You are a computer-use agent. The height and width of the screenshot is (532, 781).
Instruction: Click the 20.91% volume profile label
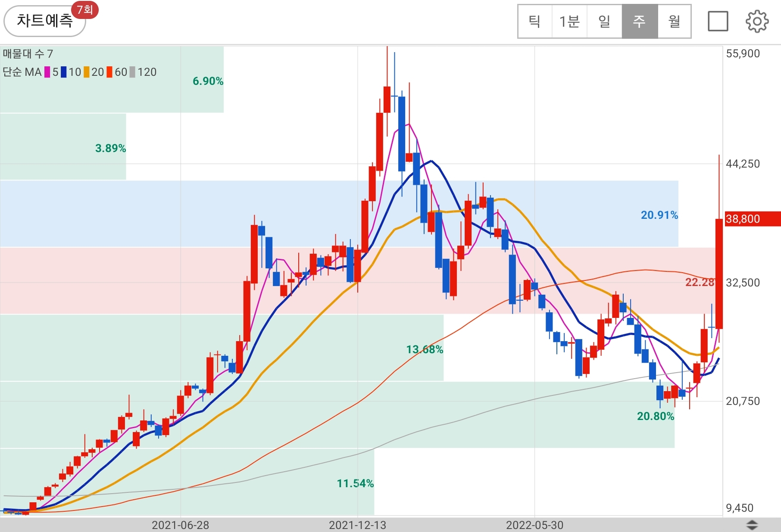pyautogui.click(x=659, y=215)
